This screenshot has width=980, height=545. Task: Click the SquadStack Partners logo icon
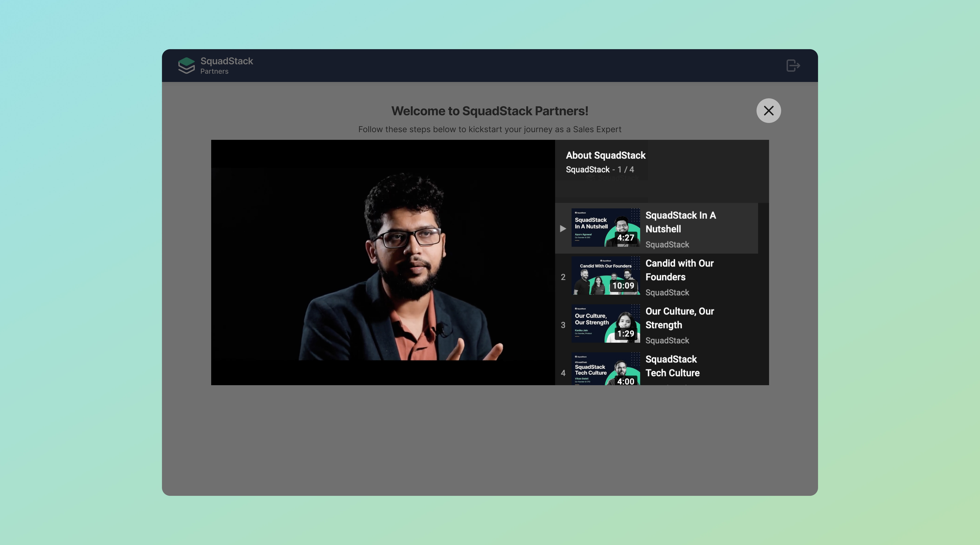click(x=186, y=65)
